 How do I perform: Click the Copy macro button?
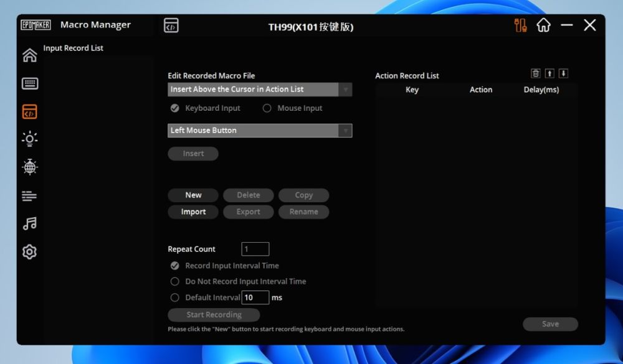tap(303, 195)
